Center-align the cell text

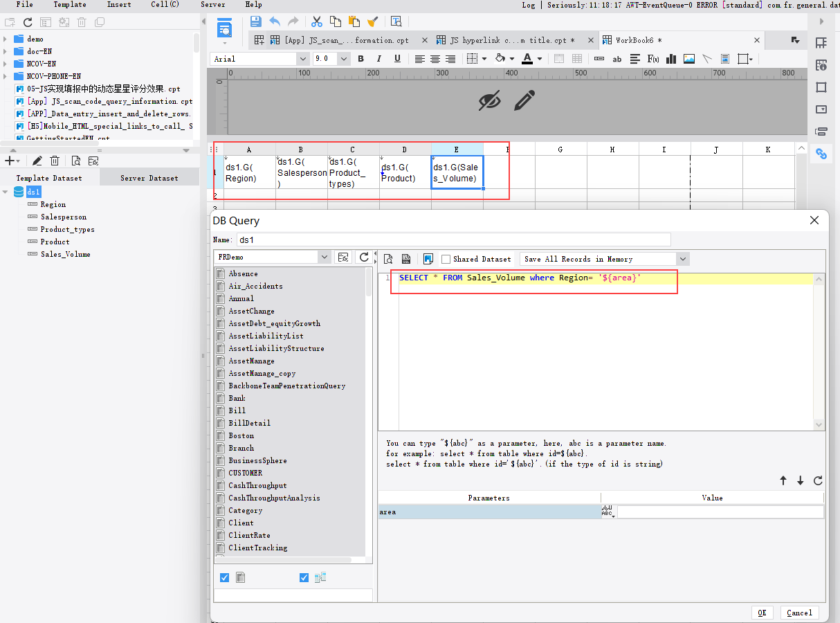pos(435,59)
